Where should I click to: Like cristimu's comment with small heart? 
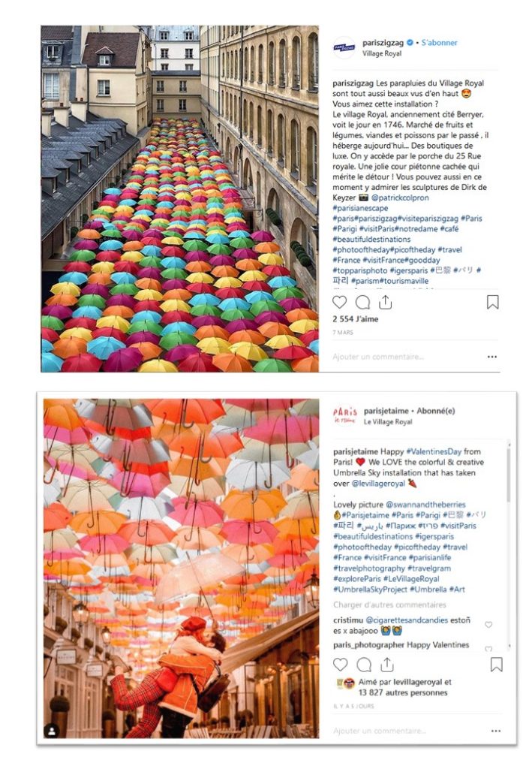pos(488,625)
